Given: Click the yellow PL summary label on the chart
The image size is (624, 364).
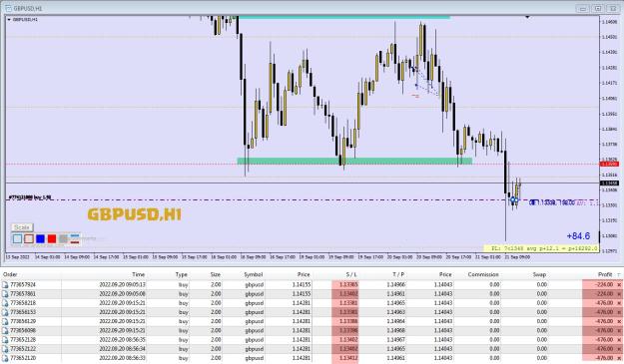Looking at the screenshot, I should pyautogui.click(x=541, y=248).
